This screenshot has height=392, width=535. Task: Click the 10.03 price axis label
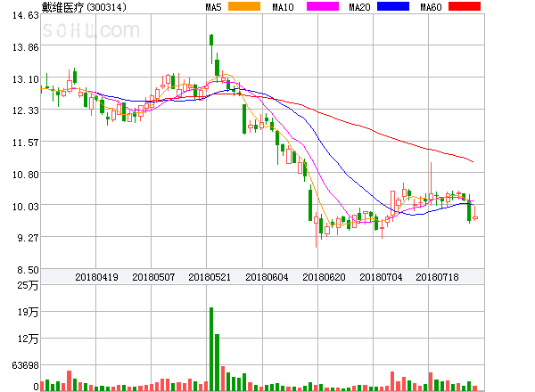(x=26, y=207)
